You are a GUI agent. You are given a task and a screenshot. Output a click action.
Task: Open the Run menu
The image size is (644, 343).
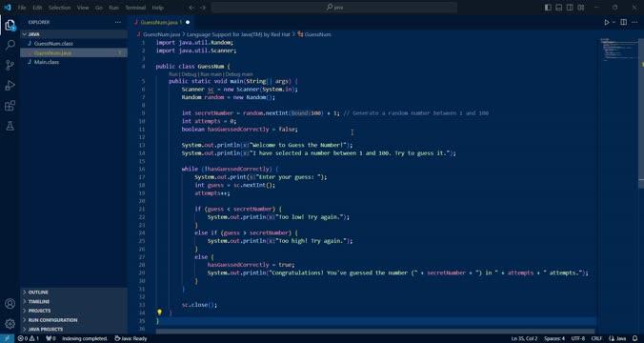click(113, 8)
